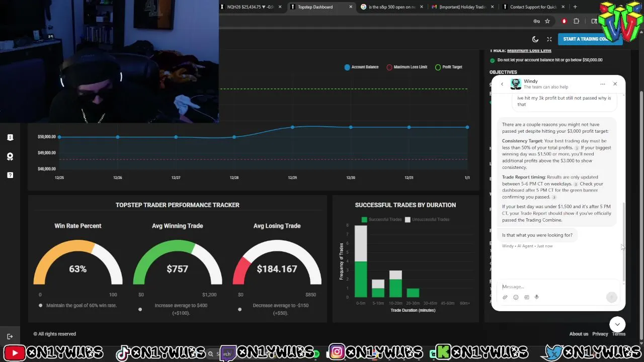Toggle the Successful Trades legend item

[x=381, y=220]
